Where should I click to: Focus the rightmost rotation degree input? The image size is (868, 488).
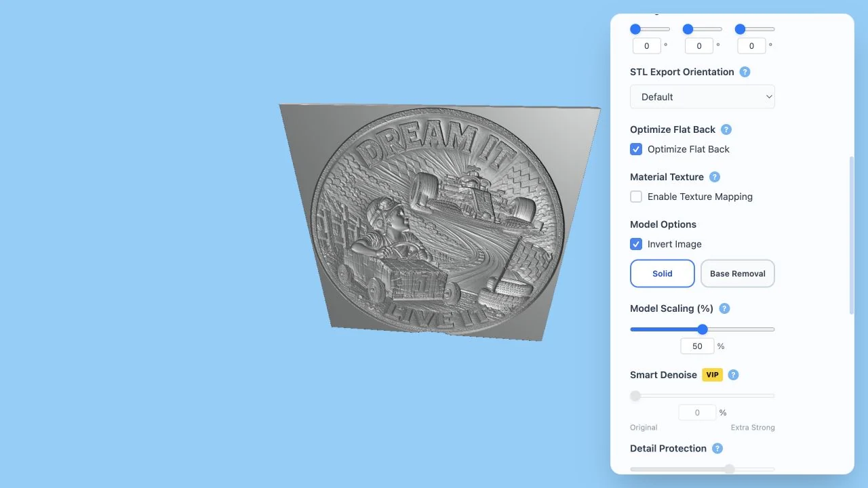pyautogui.click(x=751, y=46)
